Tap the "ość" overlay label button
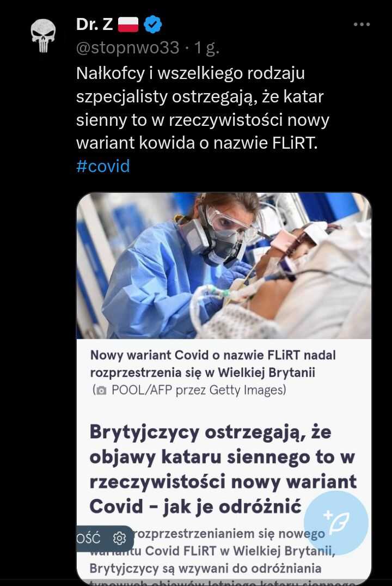This screenshot has height=586, width=392. (x=88, y=539)
